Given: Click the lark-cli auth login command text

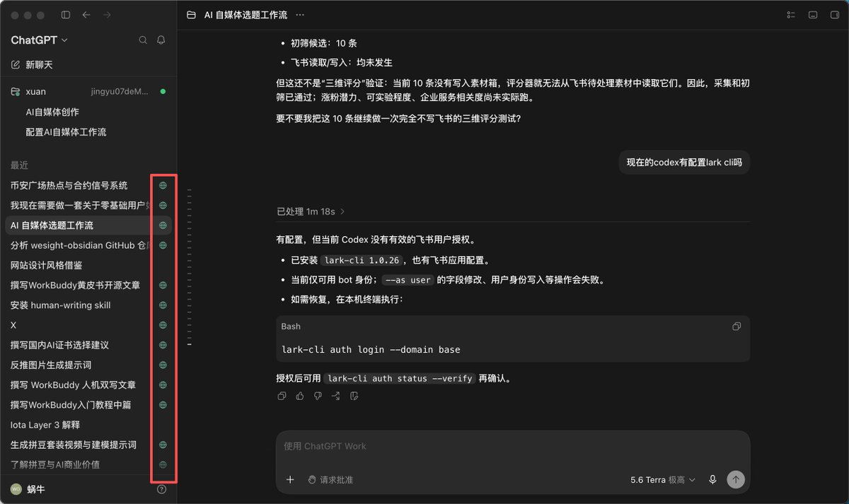Looking at the screenshot, I should tap(371, 350).
